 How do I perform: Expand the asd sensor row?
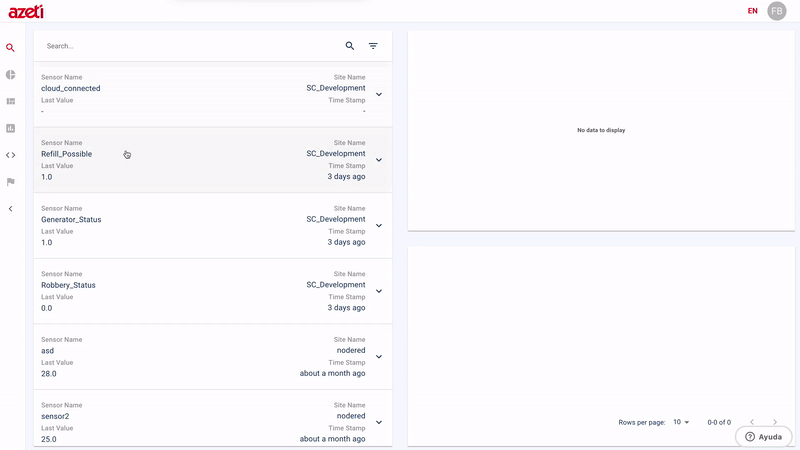click(379, 357)
